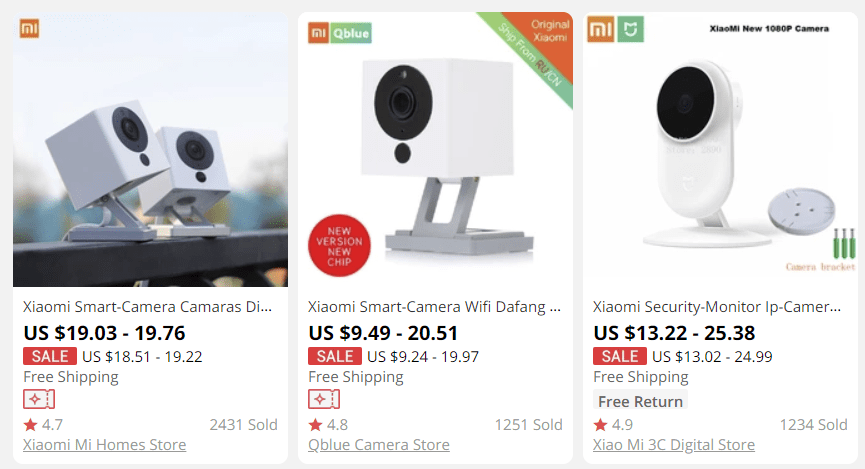
Task: Visit the Xiao Mi 3C Digital Store
Action: click(674, 445)
